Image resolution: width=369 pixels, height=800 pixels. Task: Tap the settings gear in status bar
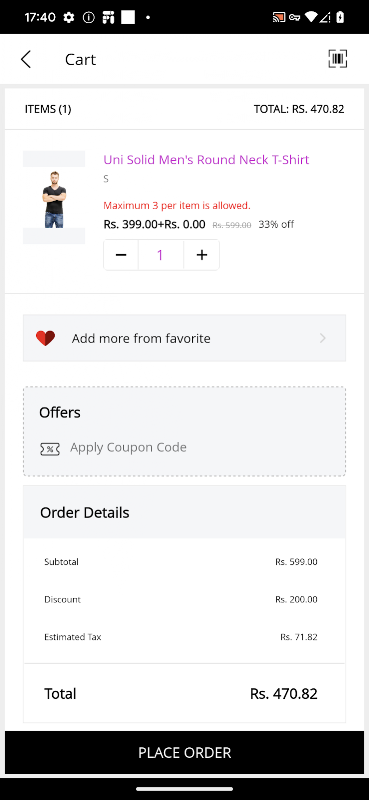[x=69, y=17]
